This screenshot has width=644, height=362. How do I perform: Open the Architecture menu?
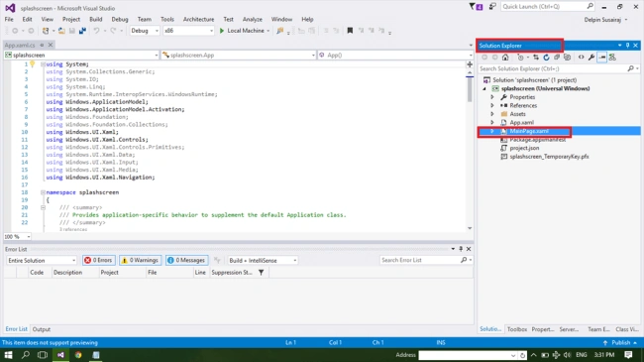tap(199, 19)
